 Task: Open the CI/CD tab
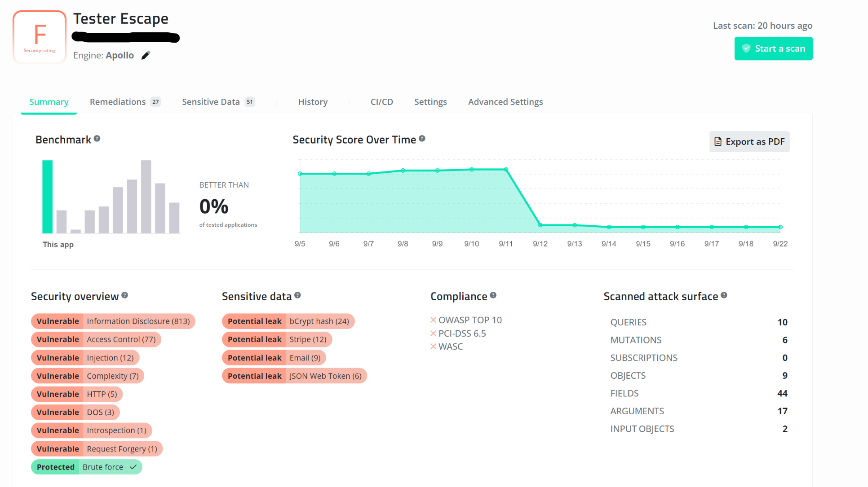click(381, 102)
